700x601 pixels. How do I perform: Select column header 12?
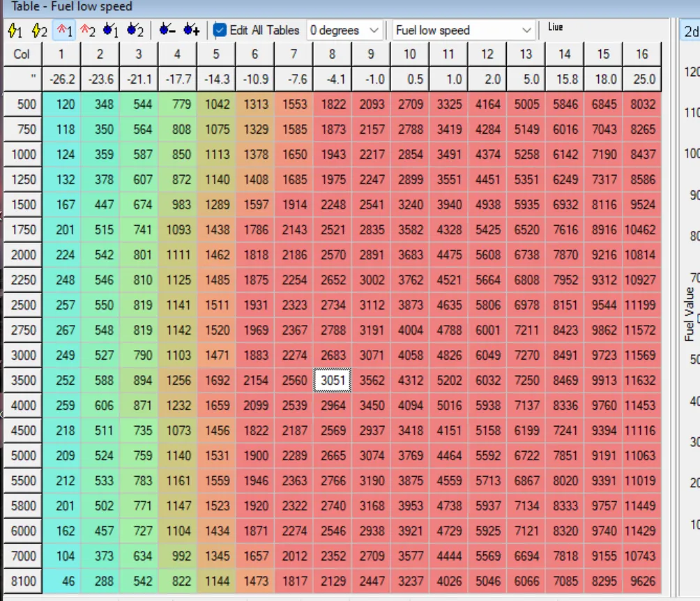487,54
